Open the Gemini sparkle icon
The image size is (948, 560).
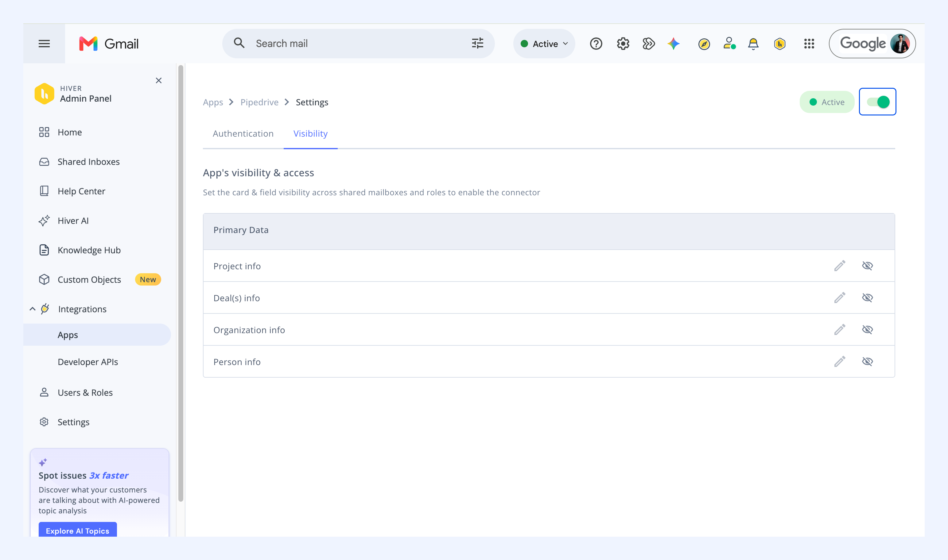click(674, 44)
